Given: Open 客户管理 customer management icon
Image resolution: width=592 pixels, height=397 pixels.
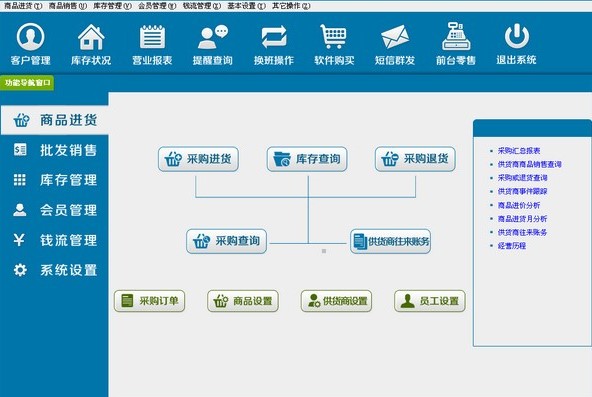Looking at the screenshot, I should [x=31, y=37].
